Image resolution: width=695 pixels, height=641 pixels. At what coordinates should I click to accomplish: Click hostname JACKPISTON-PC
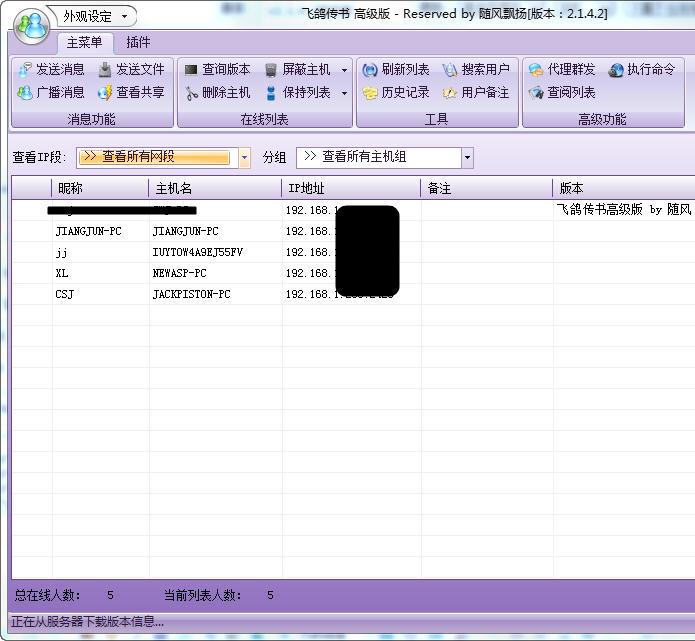point(191,294)
